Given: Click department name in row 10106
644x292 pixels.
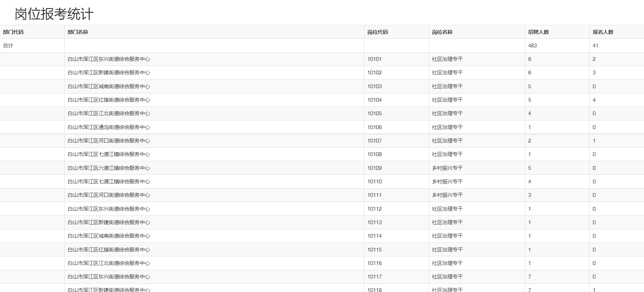Looking at the screenshot, I should pos(109,127).
